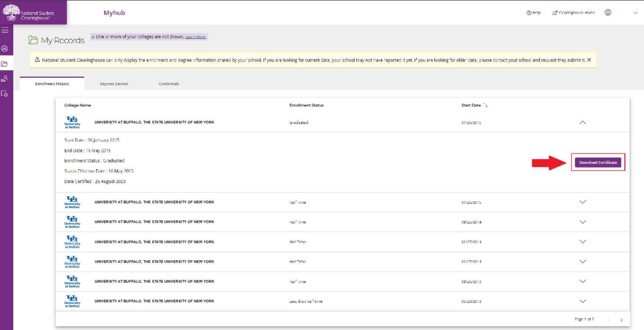Expand the Less than half time row
Image resolution: width=644 pixels, height=330 pixels.
click(x=583, y=301)
